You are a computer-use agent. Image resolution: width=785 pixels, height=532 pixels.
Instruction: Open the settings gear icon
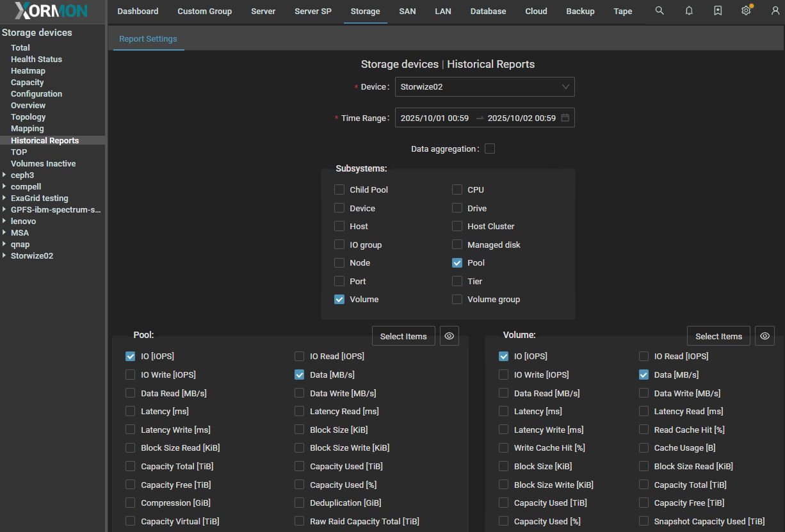pyautogui.click(x=746, y=11)
